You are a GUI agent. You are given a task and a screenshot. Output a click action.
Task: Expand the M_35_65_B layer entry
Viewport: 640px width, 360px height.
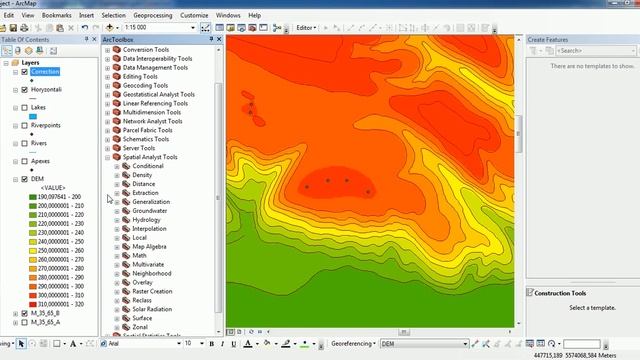pyautogui.click(x=16, y=313)
